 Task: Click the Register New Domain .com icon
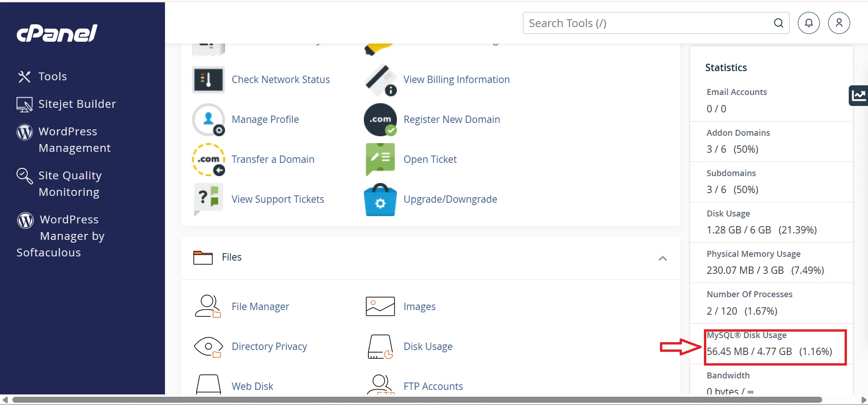[x=380, y=120]
